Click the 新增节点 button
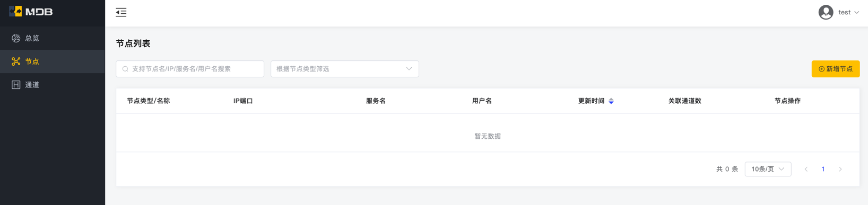 836,69
